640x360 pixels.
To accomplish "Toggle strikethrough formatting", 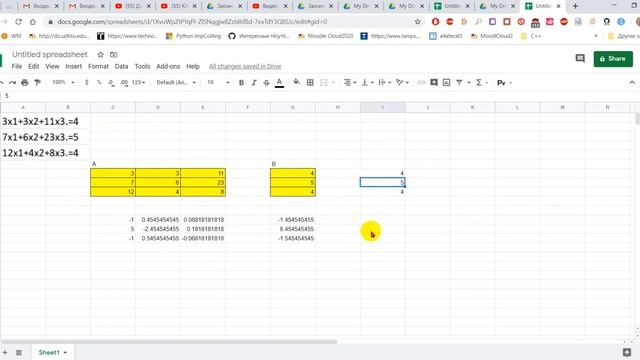I will [x=267, y=82].
